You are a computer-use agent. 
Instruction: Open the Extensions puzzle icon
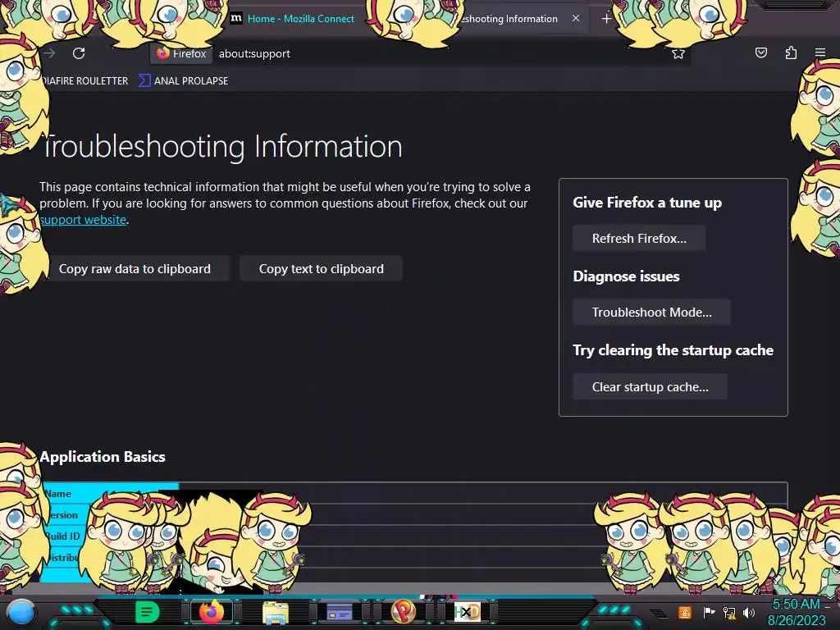pos(791,52)
